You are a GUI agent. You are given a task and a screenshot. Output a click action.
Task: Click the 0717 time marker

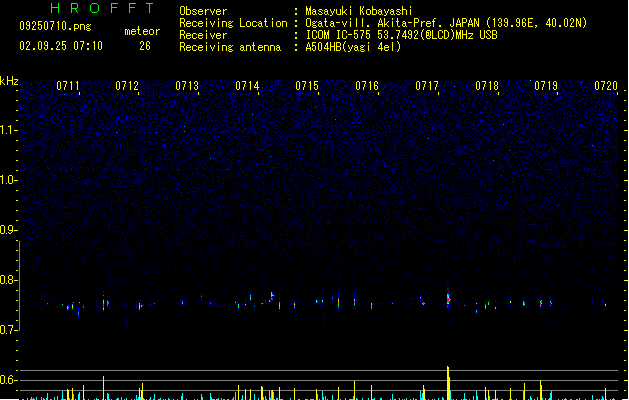pos(427,86)
